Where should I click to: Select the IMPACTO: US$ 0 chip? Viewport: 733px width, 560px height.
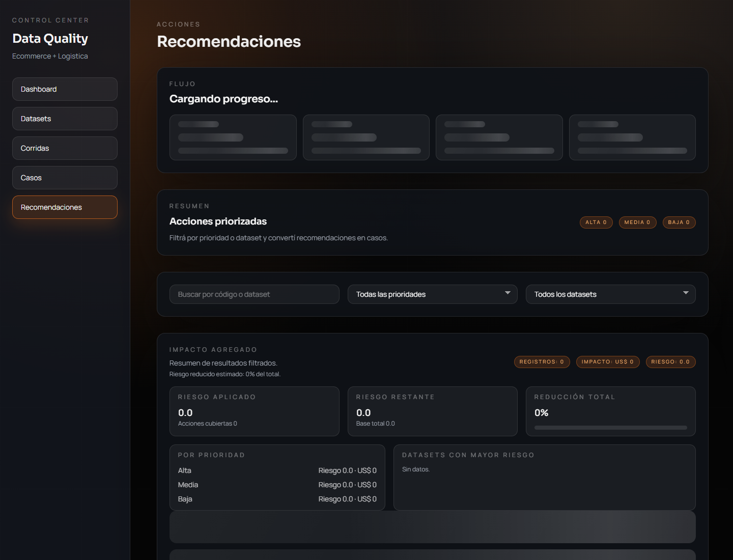tap(608, 362)
